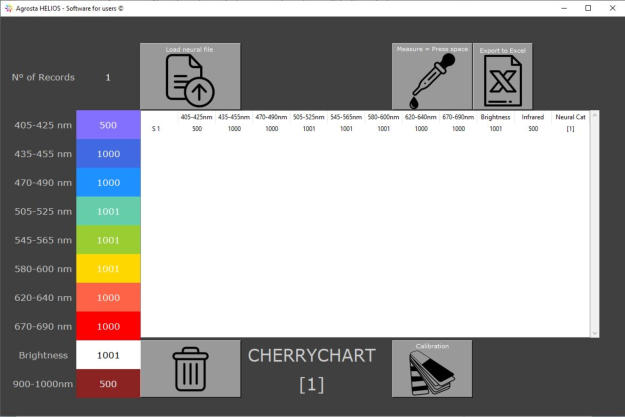Viewport: 625px width, 417px height.
Task: Select record row S 1 in table
Action: pyautogui.click(x=157, y=129)
